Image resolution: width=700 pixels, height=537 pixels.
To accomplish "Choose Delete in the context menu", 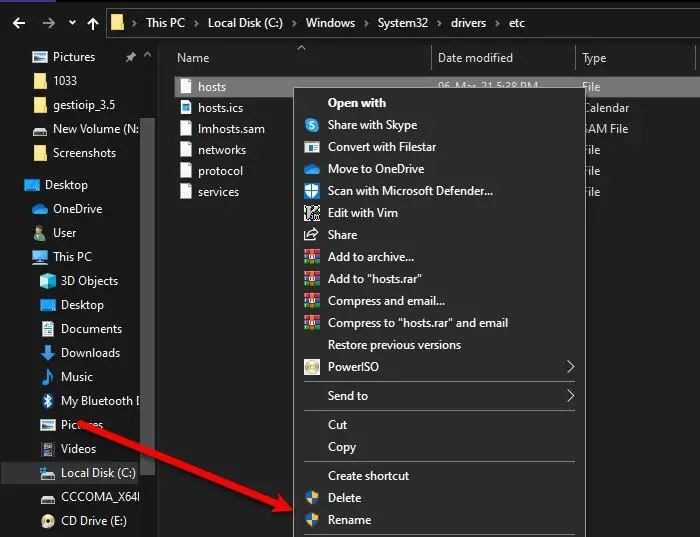I will pos(344,498).
